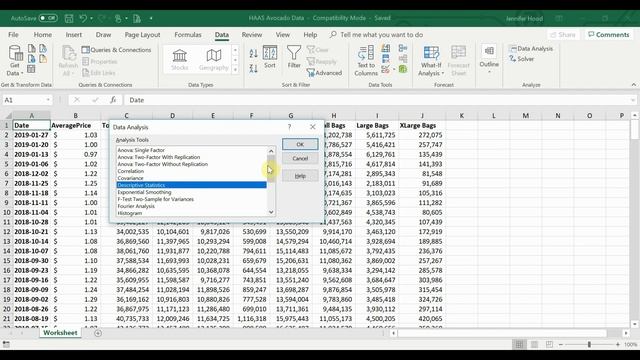Image resolution: width=640 pixels, height=360 pixels.
Task: Click Help in Data Analysis dialog
Action: pos(300,176)
